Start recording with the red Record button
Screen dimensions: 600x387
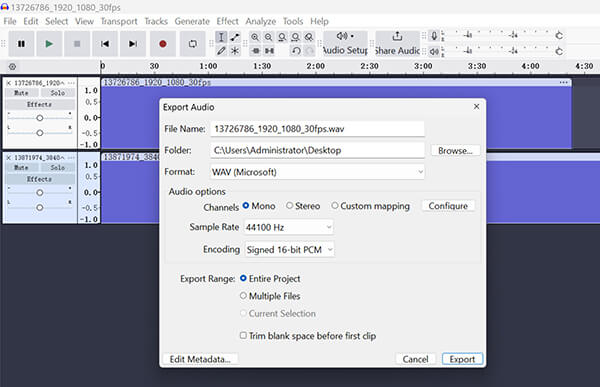pos(163,44)
